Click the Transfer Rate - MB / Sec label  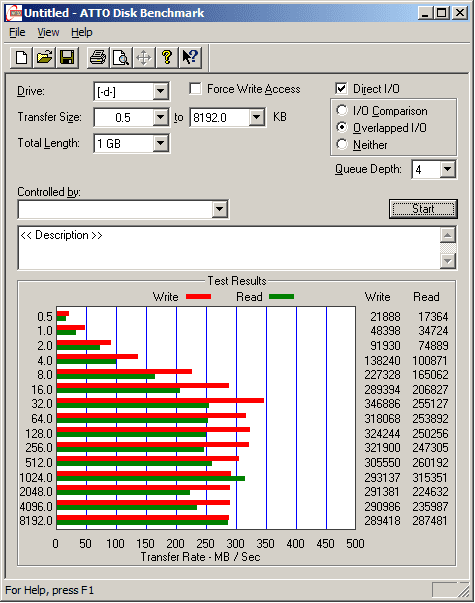tap(200, 557)
